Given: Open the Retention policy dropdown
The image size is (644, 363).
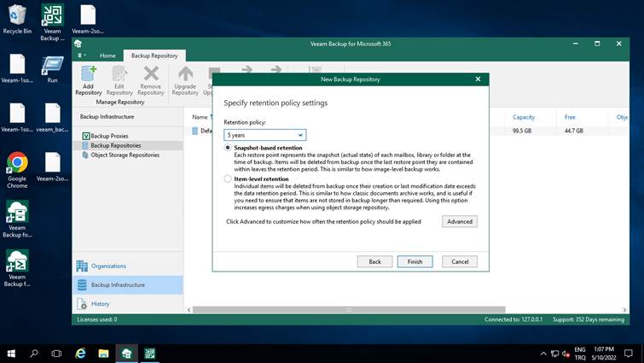Looking at the screenshot, I should tap(265, 135).
